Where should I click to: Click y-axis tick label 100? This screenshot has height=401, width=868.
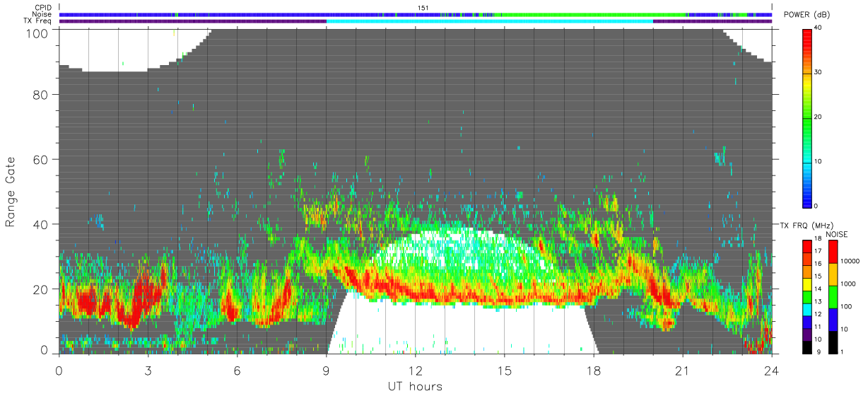(37, 33)
